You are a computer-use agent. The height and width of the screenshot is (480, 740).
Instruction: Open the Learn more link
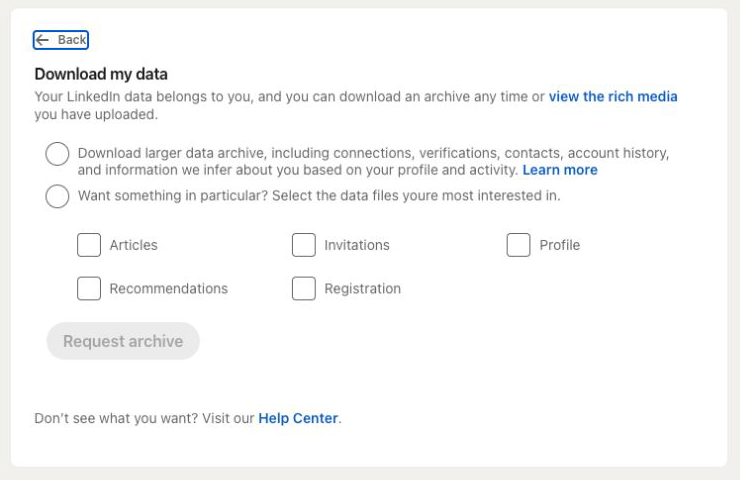[560, 170]
